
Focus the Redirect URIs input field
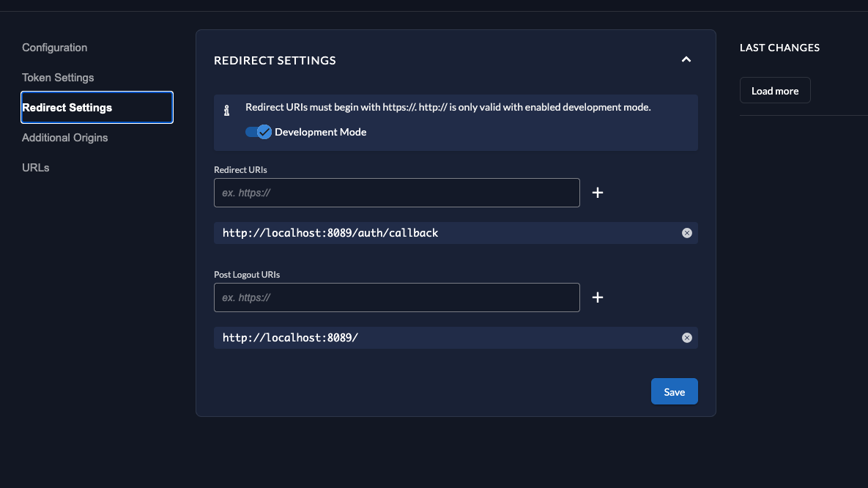coord(396,193)
